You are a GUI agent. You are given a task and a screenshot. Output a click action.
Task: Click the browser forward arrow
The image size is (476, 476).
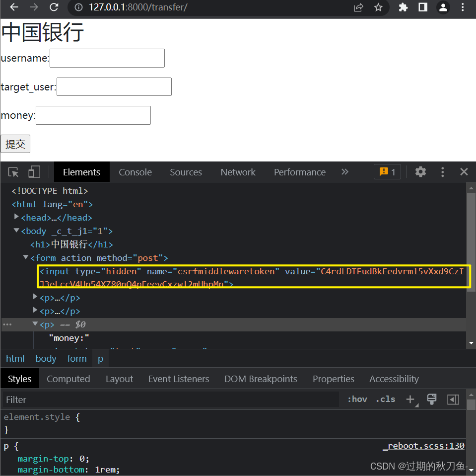(x=34, y=7)
